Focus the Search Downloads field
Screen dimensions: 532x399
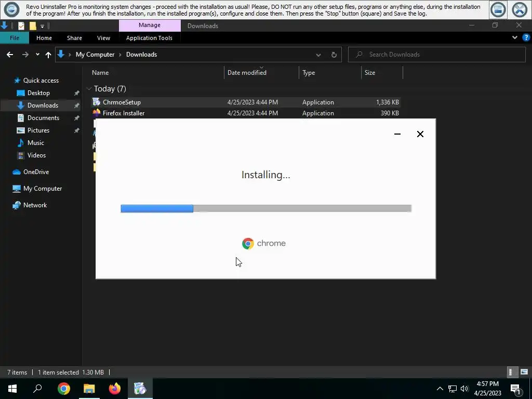pos(436,54)
